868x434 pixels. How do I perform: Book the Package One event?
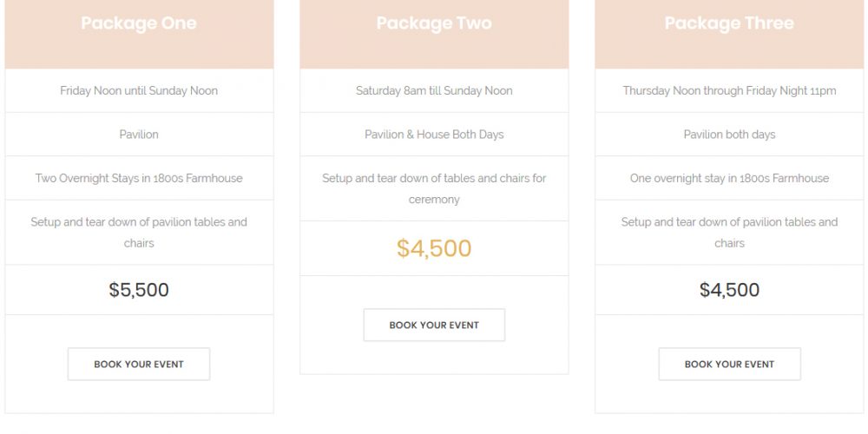138,364
